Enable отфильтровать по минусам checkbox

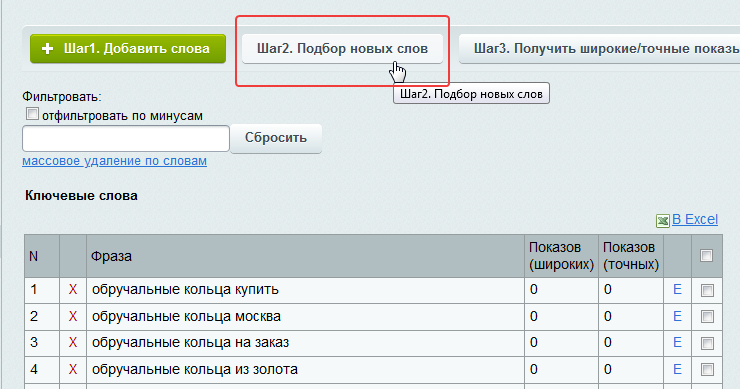(x=32, y=114)
